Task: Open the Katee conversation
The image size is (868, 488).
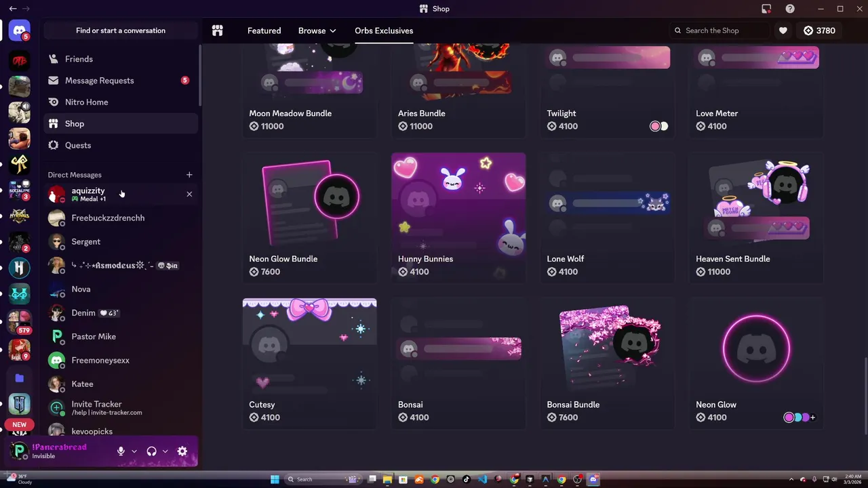Action: click(x=121, y=384)
